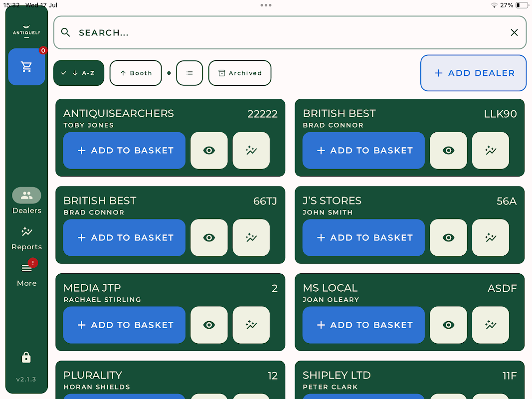The width and height of the screenshot is (532, 399).
Task: Select TOBY JONES owner name
Action: (x=89, y=125)
